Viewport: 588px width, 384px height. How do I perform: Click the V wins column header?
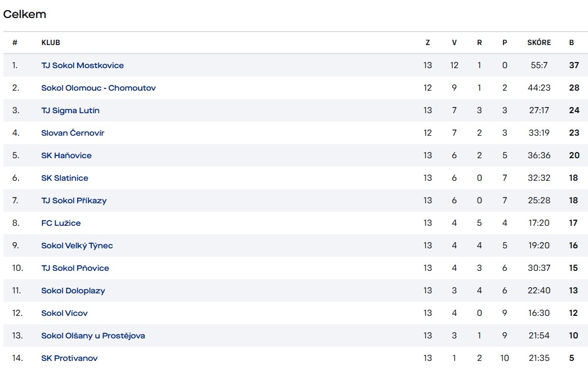454,43
